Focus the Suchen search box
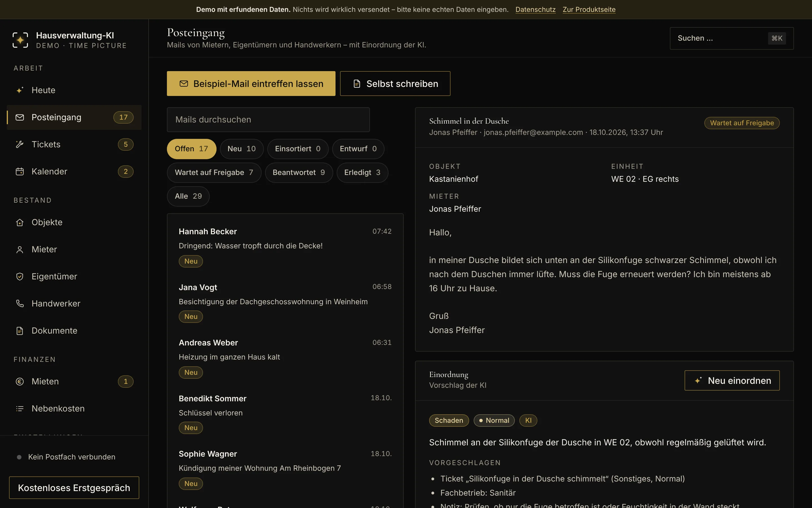Image resolution: width=812 pixels, height=508 pixels. point(731,38)
